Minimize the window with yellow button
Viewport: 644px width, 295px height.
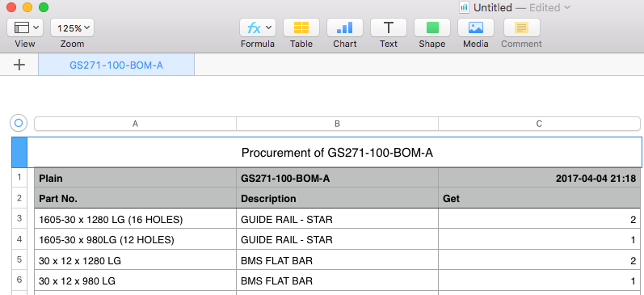(x=27, y=7)
